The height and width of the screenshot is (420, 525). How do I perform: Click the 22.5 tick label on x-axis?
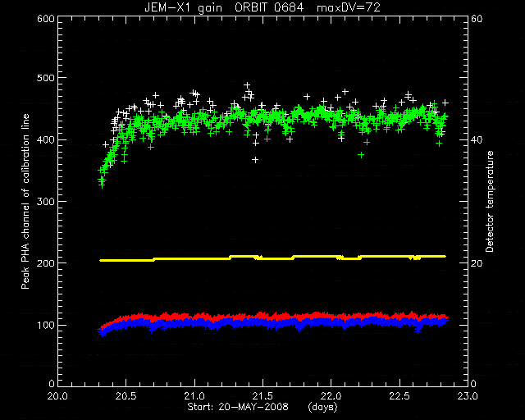399,396
